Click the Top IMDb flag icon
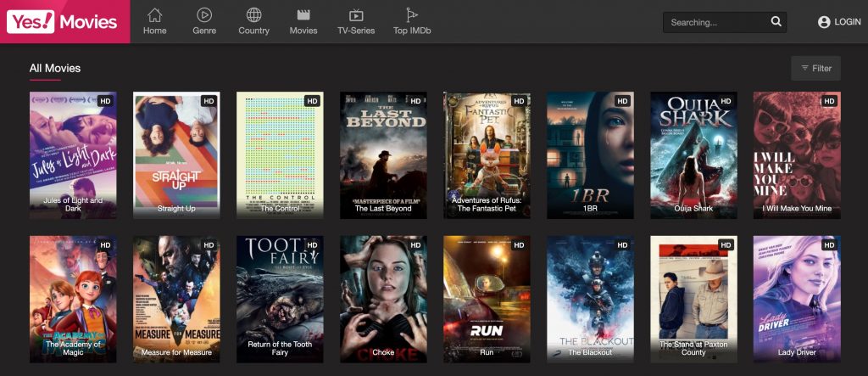 pyautogui.click(x=412, y=15)
